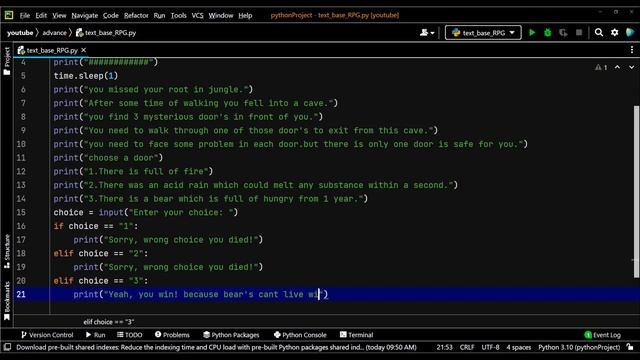Open Search Everywhere magnifier icon
Viewport: 640px width, 360px height.
tap(599, 32)
